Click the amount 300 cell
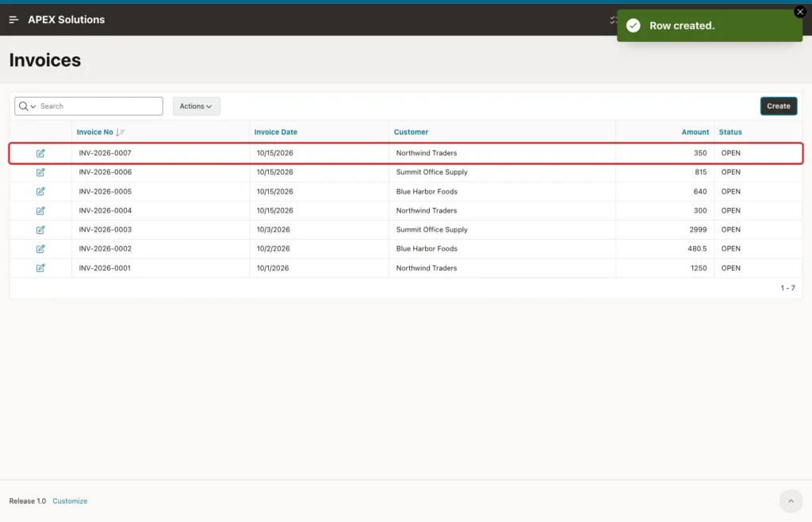This screenshot has width=812, height=522. point(700,211)
